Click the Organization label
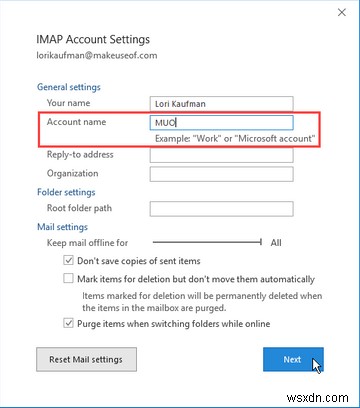The width and height of the screenshot is (360, 408). pyautogui.click(x=72, y=174)
